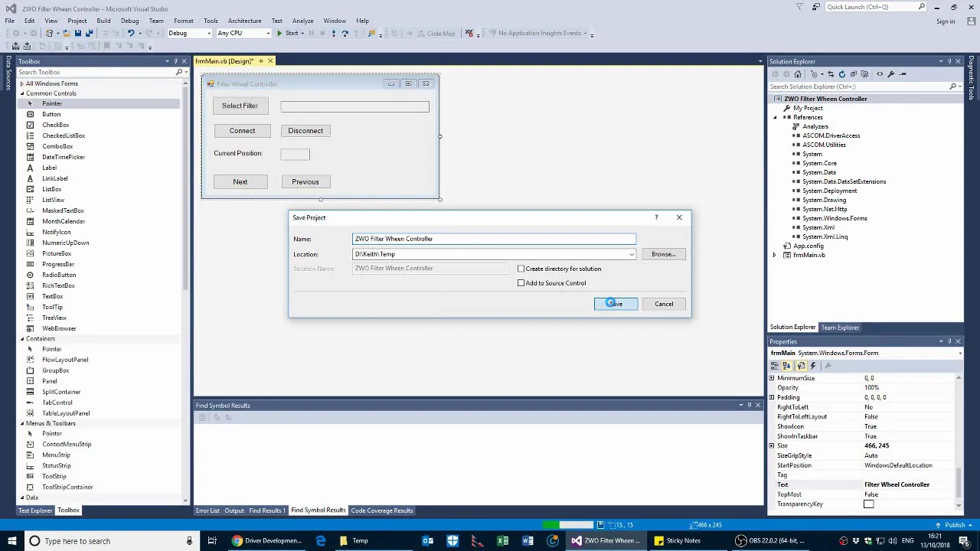Click the progress bar in the status bar
This screenshot has height=551, width=980.
click(569, 525)
